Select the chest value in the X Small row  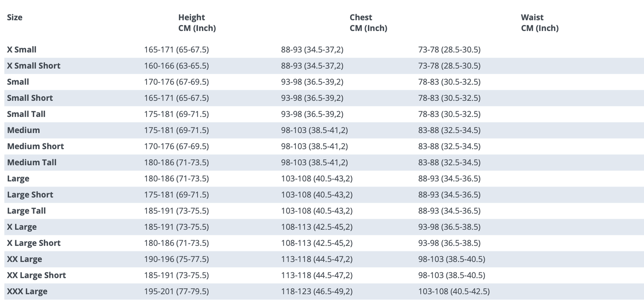(312, 50)
